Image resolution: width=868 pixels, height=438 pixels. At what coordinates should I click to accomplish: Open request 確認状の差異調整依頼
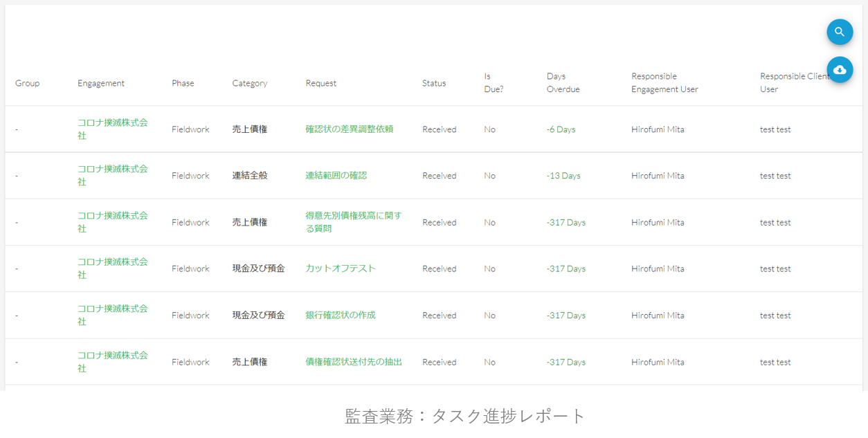(350, 129)
